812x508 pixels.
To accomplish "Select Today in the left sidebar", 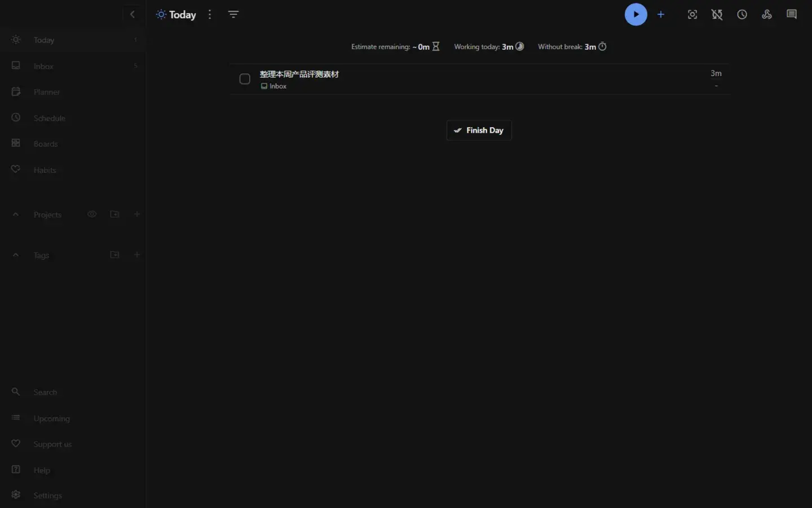I will [x=73, y=40].
